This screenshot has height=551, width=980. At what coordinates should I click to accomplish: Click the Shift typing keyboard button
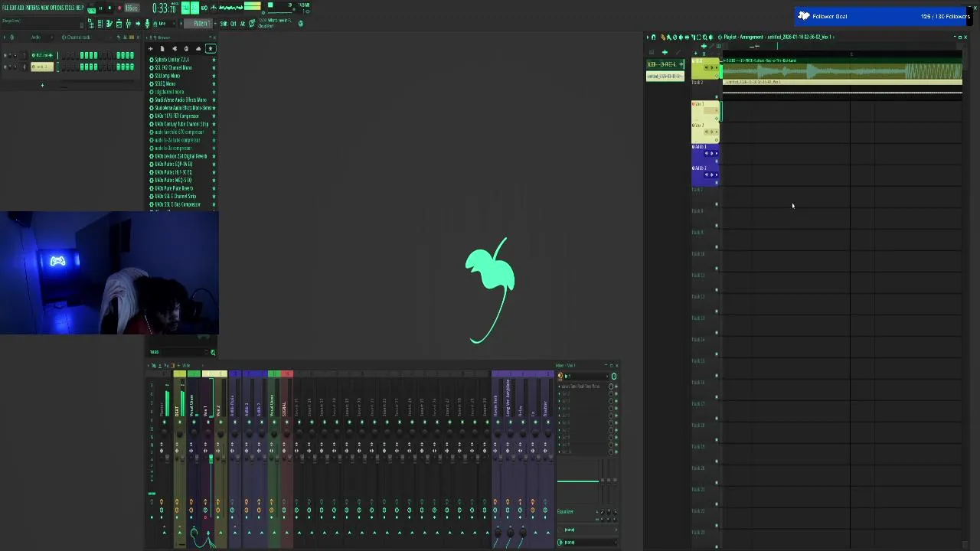pyautogui.click(x=224, y=24)
